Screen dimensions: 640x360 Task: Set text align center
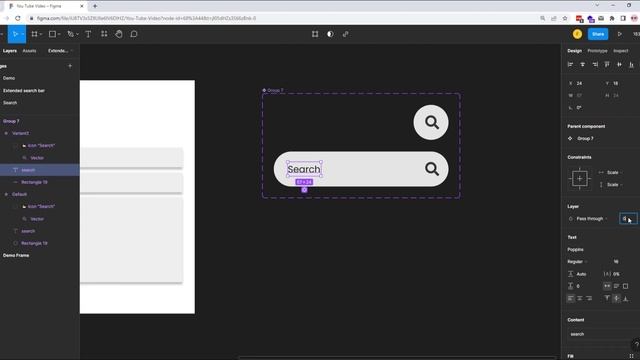pyautogui.click(x=580, y=298)
